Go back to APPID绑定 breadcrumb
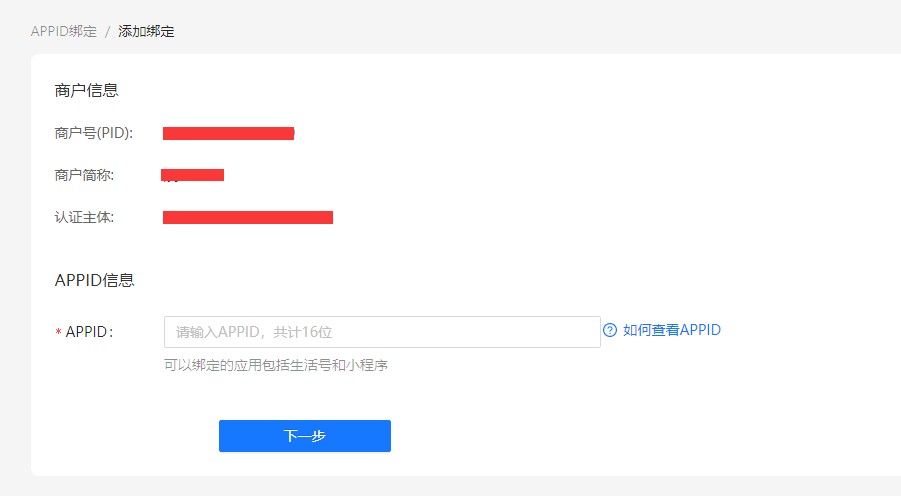Screen dimensions: 901x496 click(64, 31)
